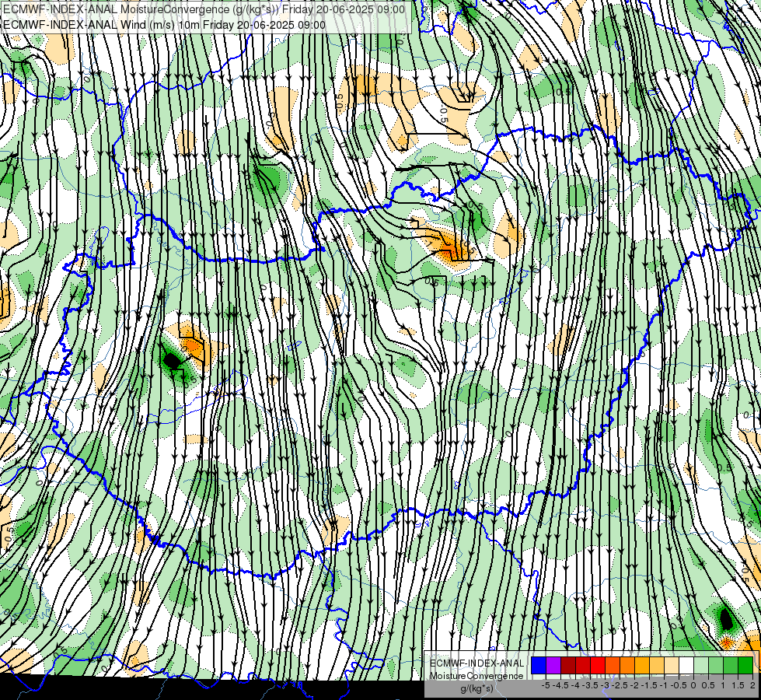Click the g/(kg*s) unit label in legend

point(476,688)
